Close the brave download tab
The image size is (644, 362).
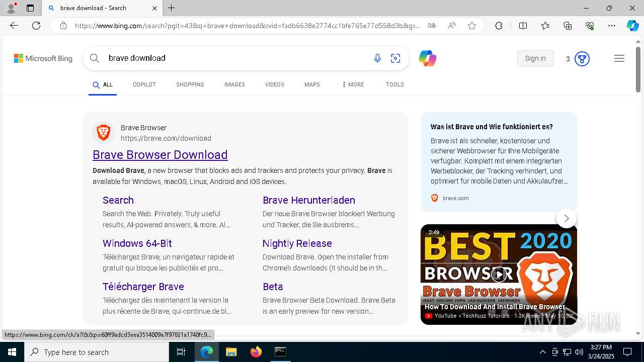point(155,8)
